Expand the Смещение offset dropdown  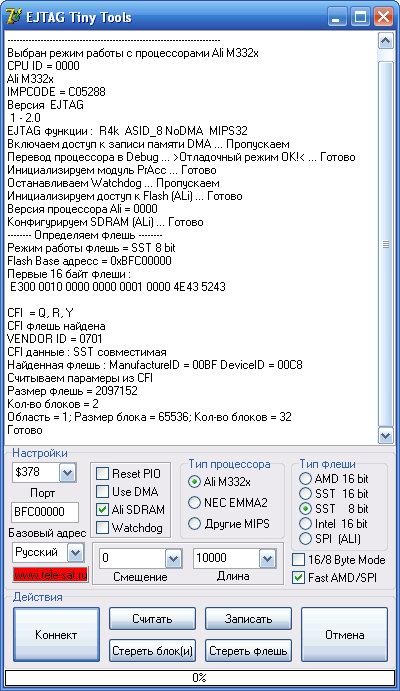pos(174,559)
